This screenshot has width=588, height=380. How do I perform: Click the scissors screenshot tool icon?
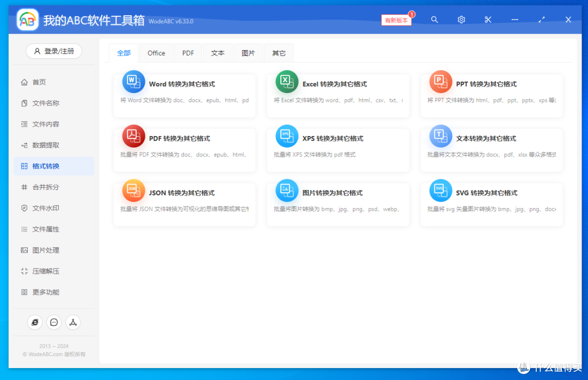pyautogui.click(x=488, y=20)
